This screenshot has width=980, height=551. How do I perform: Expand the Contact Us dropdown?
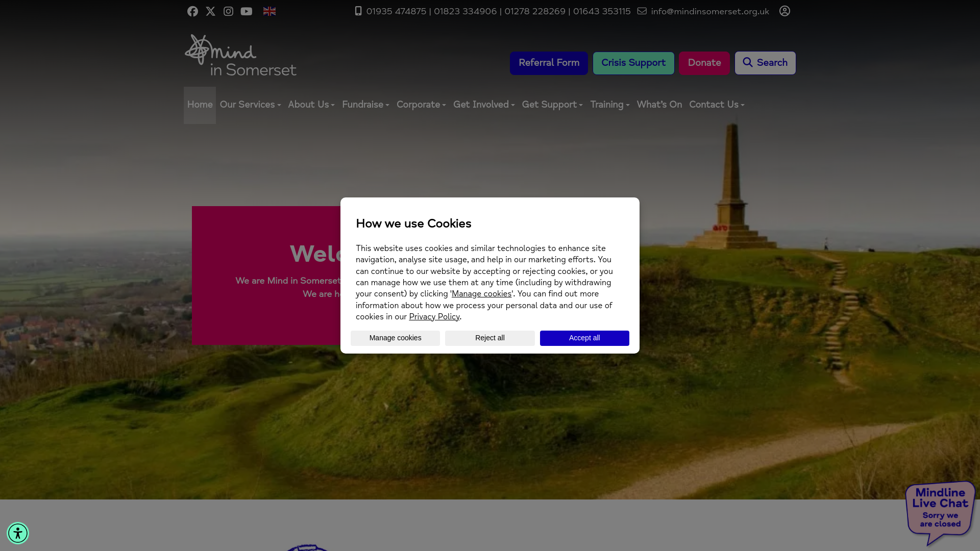(x=717, y=105)
